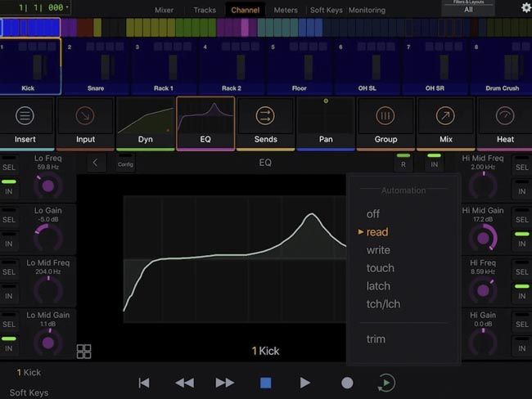Toggle Lo Freq SEL switch

pos(9,164)
